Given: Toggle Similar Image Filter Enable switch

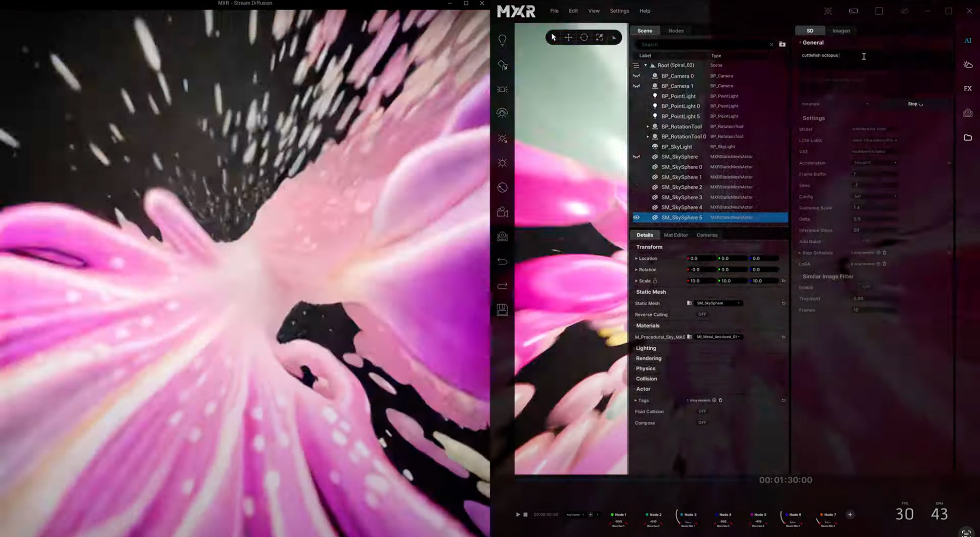Looking at the screenshot, I should click(866, 287).
